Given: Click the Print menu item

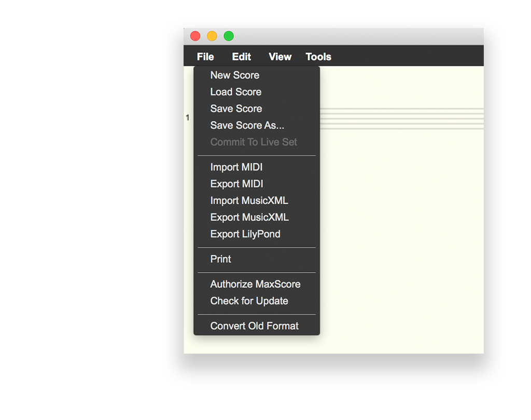Looking at the screenshot, I should 257,259.
